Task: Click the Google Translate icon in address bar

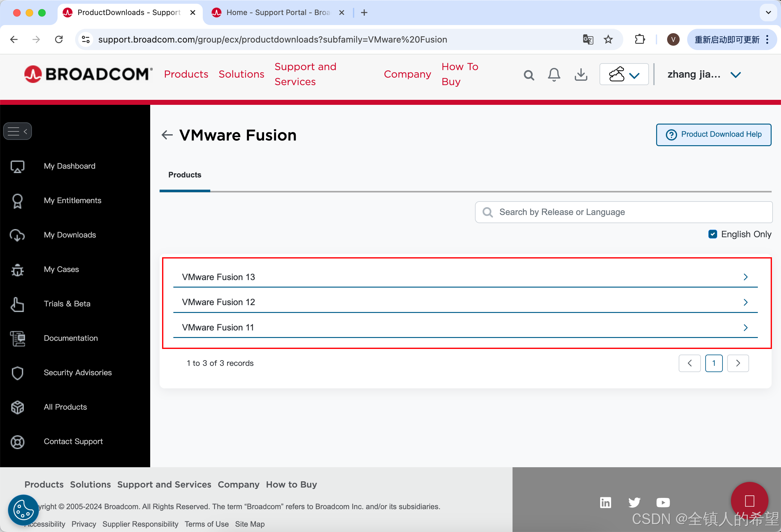Action: pyautogui.click(x=588, y=39)
